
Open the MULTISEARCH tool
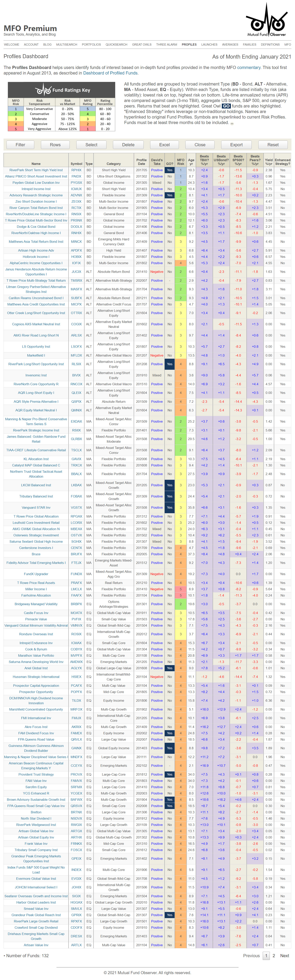point(67,44)
